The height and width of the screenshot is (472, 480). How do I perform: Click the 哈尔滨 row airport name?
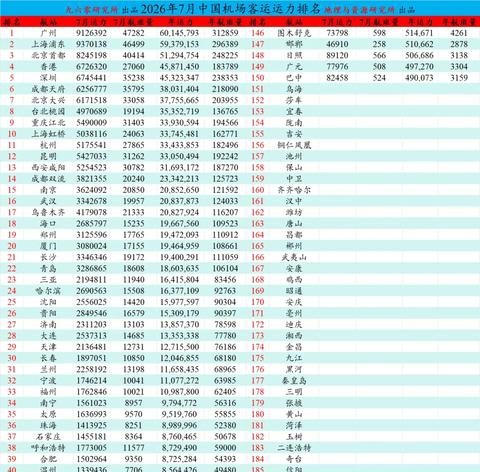click(48, 291)
